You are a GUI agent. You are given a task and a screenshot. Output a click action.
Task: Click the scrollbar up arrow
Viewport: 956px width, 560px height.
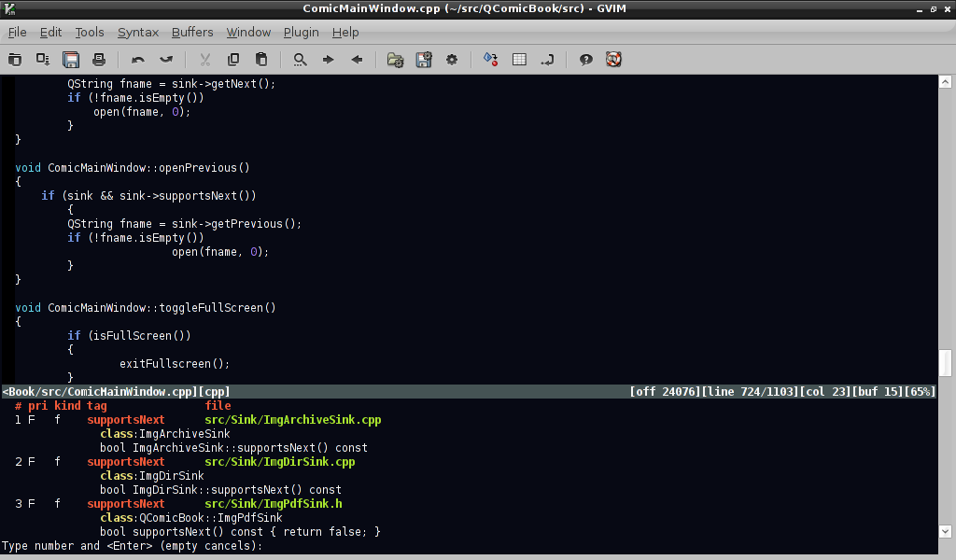945,81
